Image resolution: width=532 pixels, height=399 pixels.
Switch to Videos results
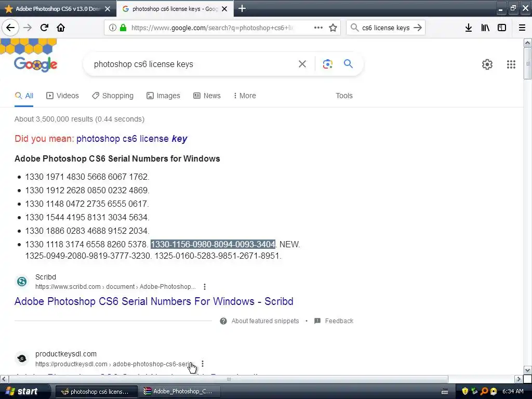62,96
